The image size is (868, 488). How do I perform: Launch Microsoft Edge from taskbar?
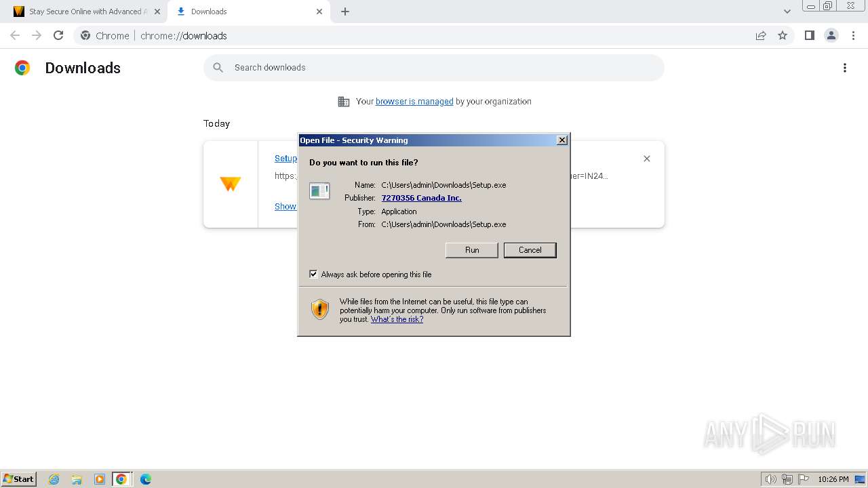pos(145,479)
